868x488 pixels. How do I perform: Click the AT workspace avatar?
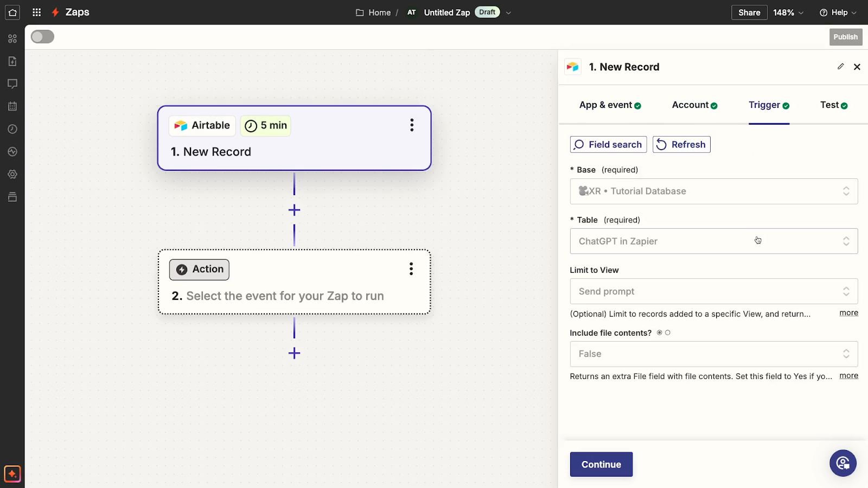tap(412, 12)
